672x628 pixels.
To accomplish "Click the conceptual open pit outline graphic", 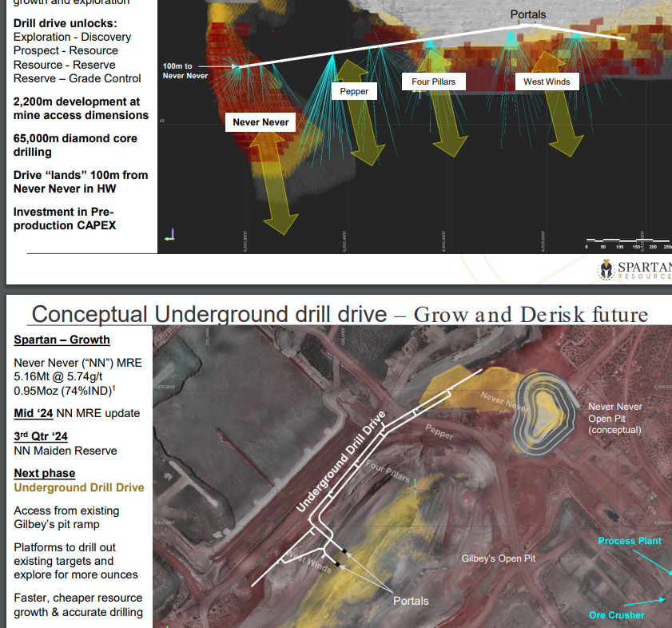I will [x=545, y=413].
